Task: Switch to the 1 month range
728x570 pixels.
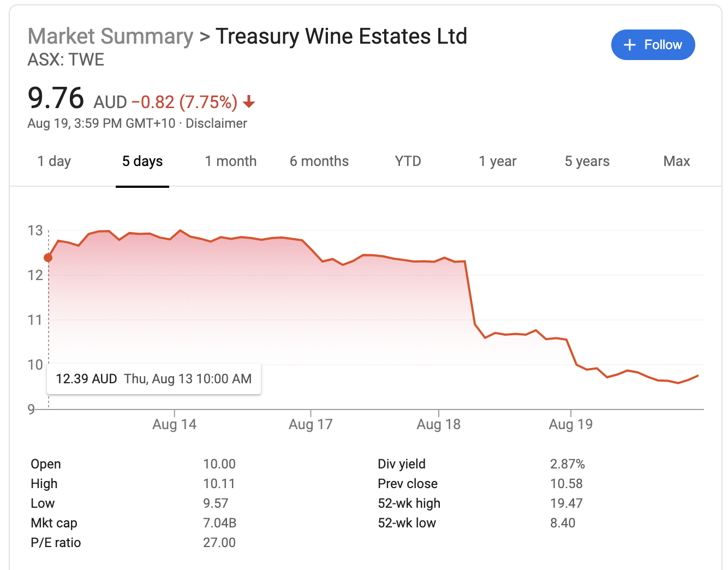Action: point(231,162)
